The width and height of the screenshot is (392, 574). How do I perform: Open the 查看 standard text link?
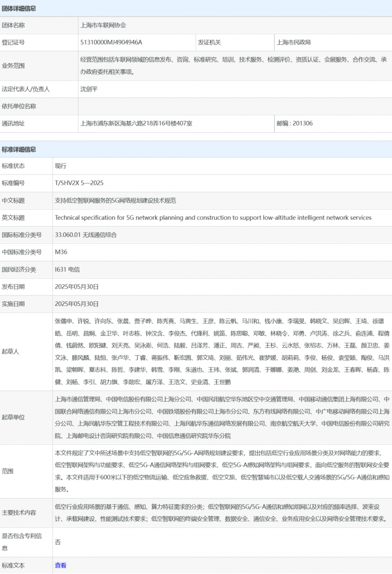[x=60, y=565]
